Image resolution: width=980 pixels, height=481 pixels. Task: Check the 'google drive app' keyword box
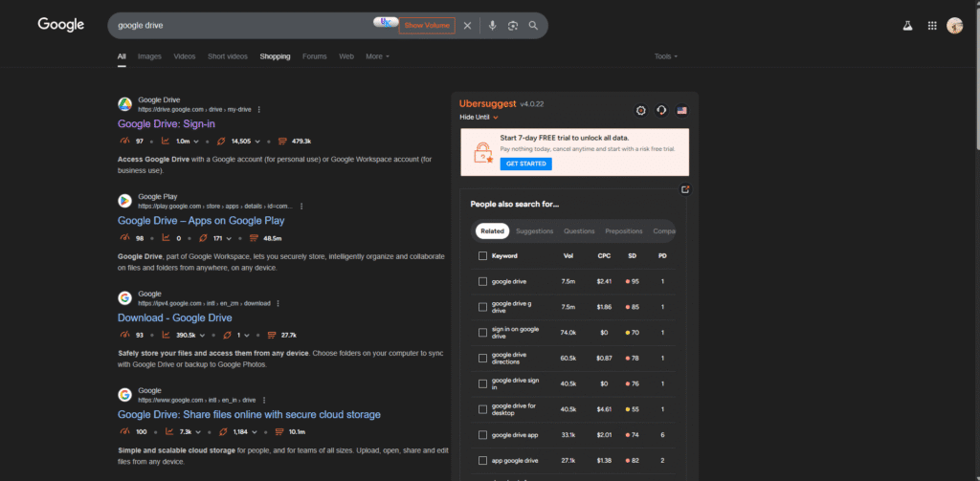point(482,435)
